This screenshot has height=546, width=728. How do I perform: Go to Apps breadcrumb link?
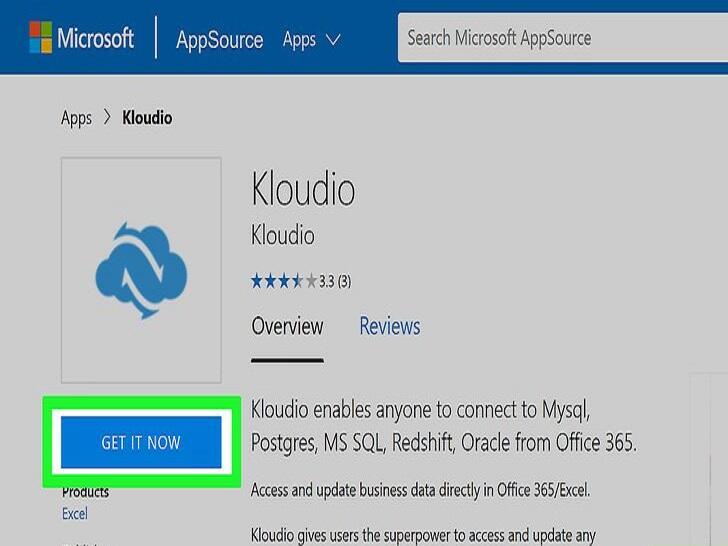[76, 118]
